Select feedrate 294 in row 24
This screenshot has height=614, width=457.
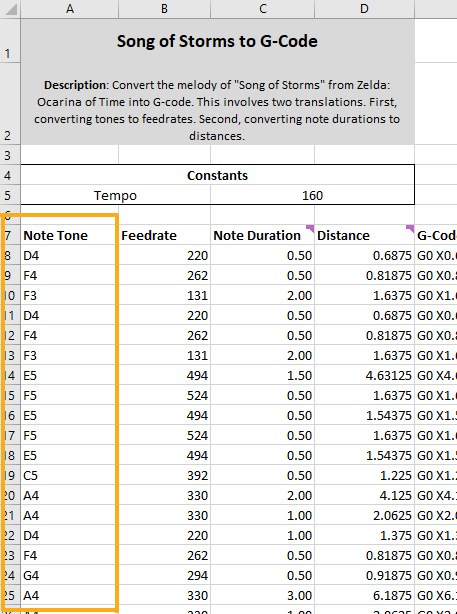[x=164, y=575]
